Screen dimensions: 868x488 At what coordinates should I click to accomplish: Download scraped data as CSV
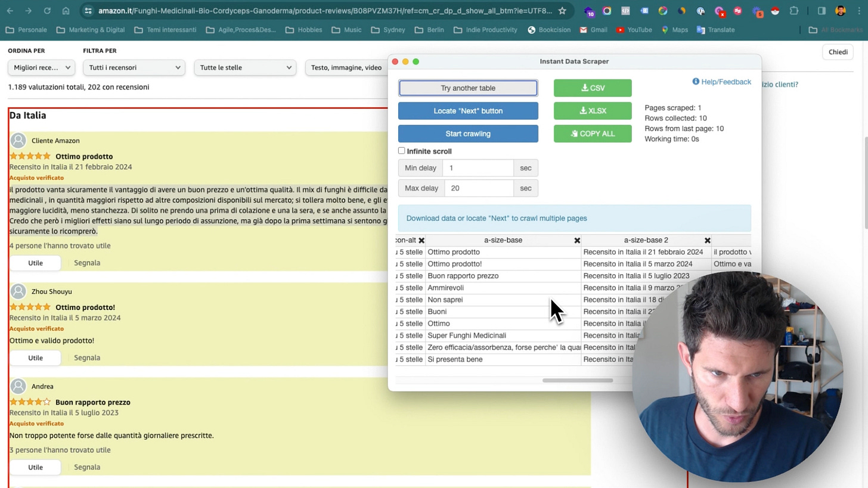click(593, 88)
